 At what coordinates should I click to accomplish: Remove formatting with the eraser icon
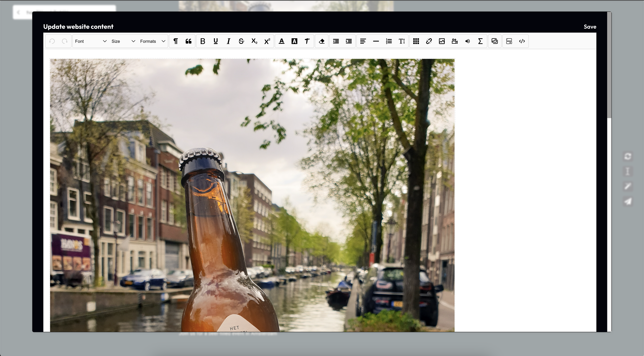click(x=321, y=41)
